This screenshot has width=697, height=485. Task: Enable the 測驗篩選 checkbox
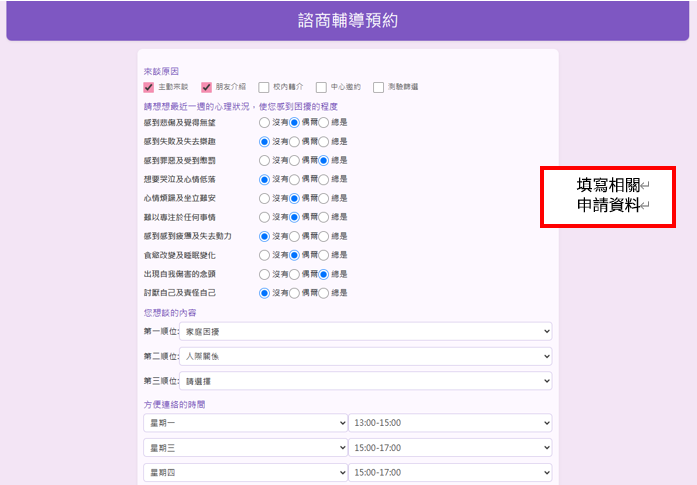pyautogui.click(x=378, y=87)
